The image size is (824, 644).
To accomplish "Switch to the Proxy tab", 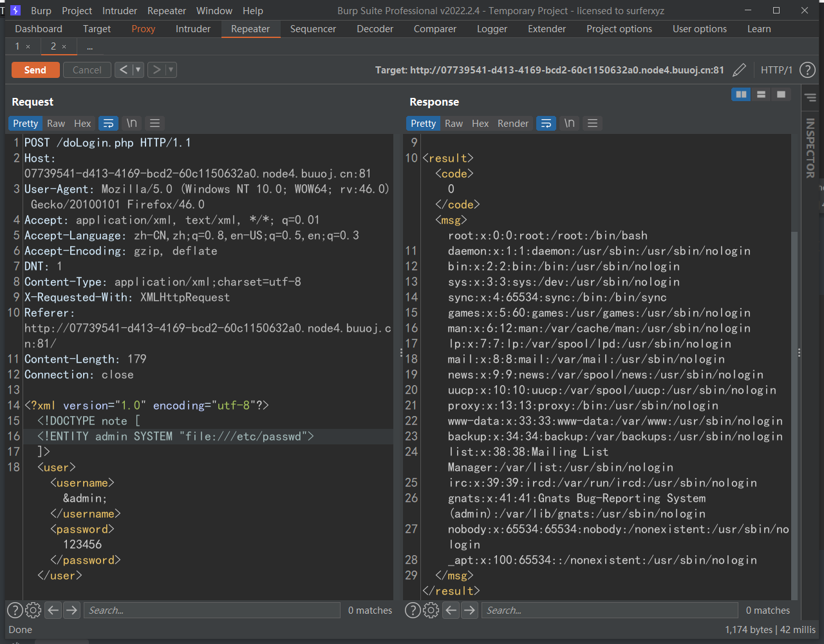I will [144, 29].
